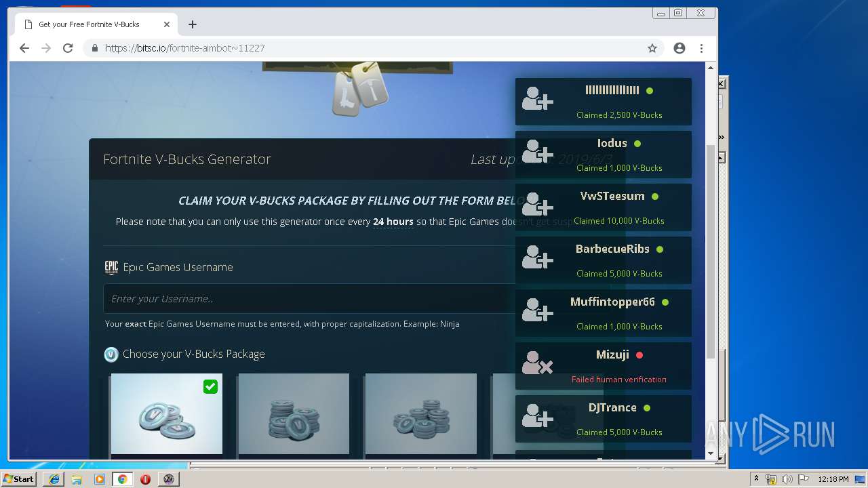Select the second V-Bucks package image
The height and width of the screenshot is (488, 868).
click(x=294, y=413)
